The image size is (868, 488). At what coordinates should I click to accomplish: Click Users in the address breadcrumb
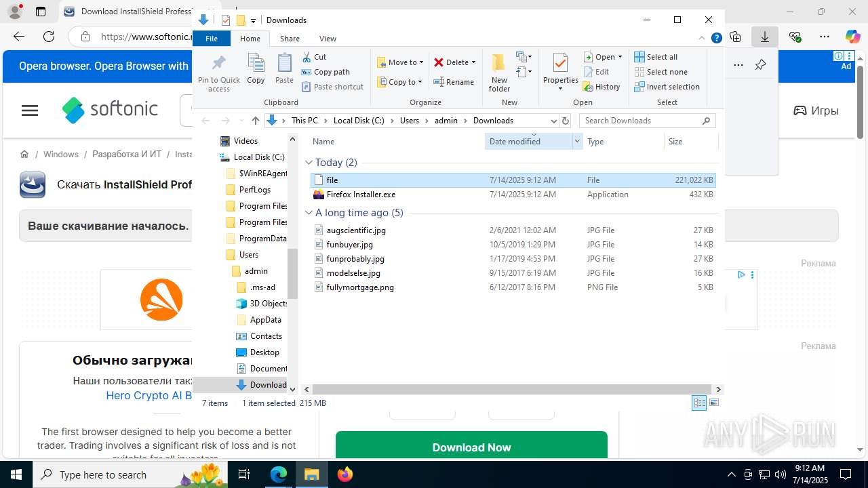click(x=410, y=121)
